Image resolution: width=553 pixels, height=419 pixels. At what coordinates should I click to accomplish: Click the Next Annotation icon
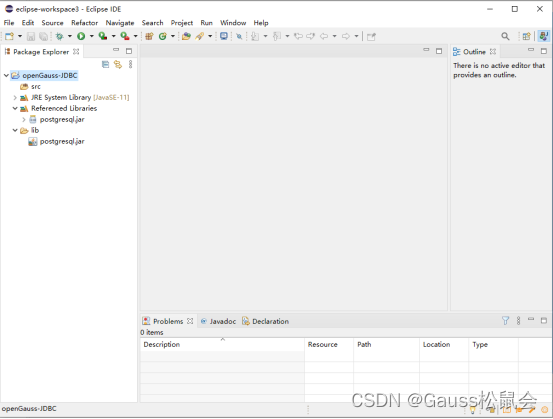(x=255, y=36)
